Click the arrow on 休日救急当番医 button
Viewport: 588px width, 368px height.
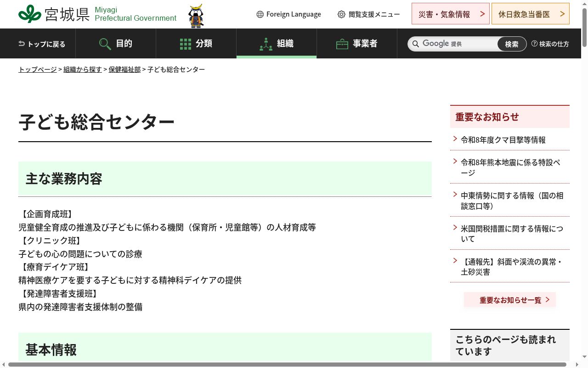tap(562, 14)
